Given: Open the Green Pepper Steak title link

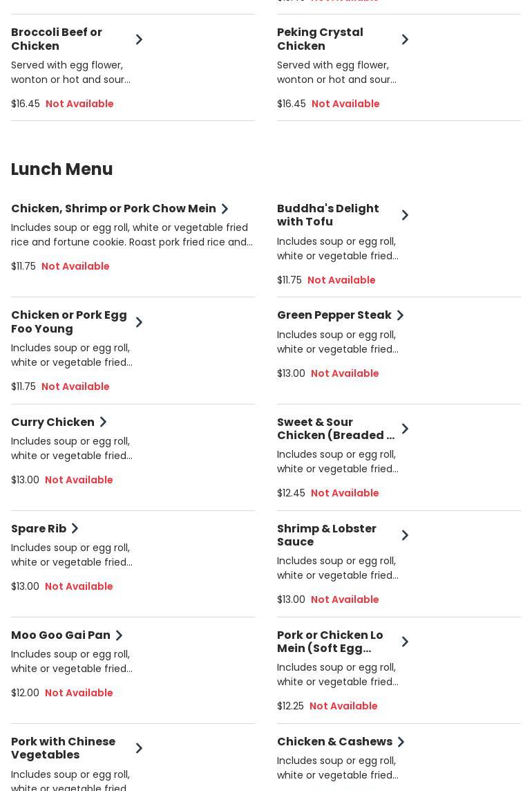Looking at the screenshot, I should [334, 315].
